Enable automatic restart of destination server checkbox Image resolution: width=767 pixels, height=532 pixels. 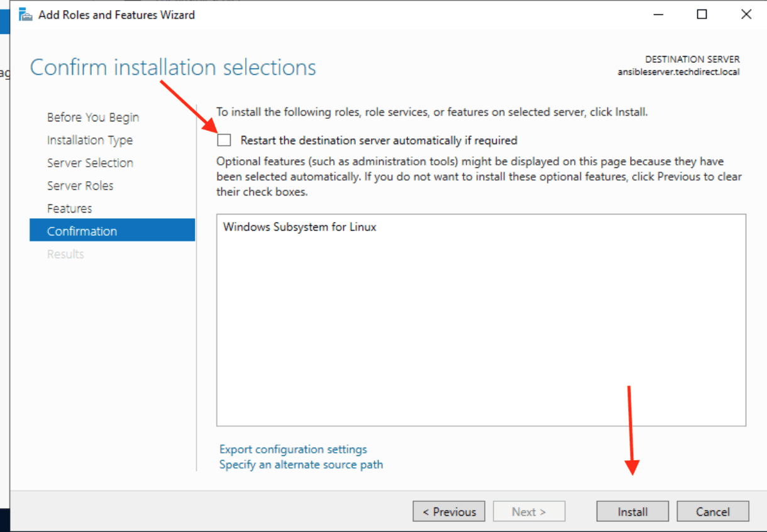pos(224,140)
